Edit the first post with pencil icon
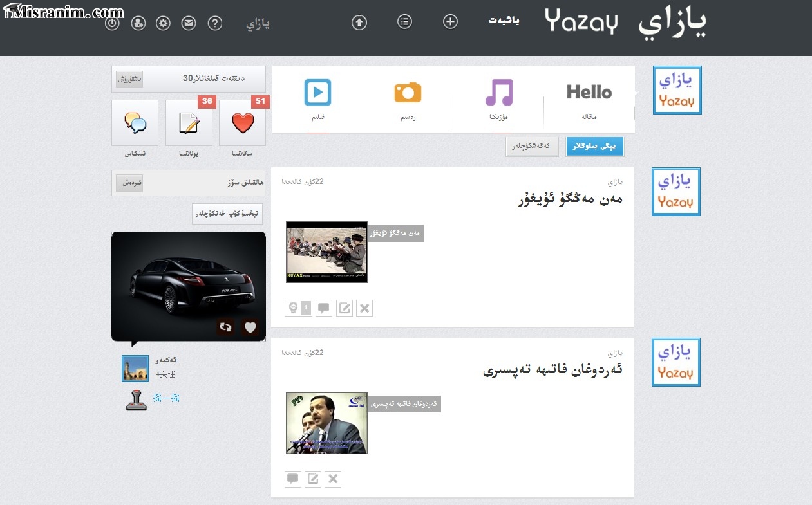812x505 pixels. tap(345, 308)
